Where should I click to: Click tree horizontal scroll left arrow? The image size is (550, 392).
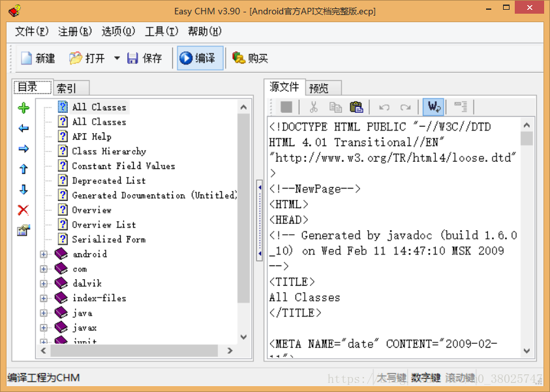pos(44,350)
